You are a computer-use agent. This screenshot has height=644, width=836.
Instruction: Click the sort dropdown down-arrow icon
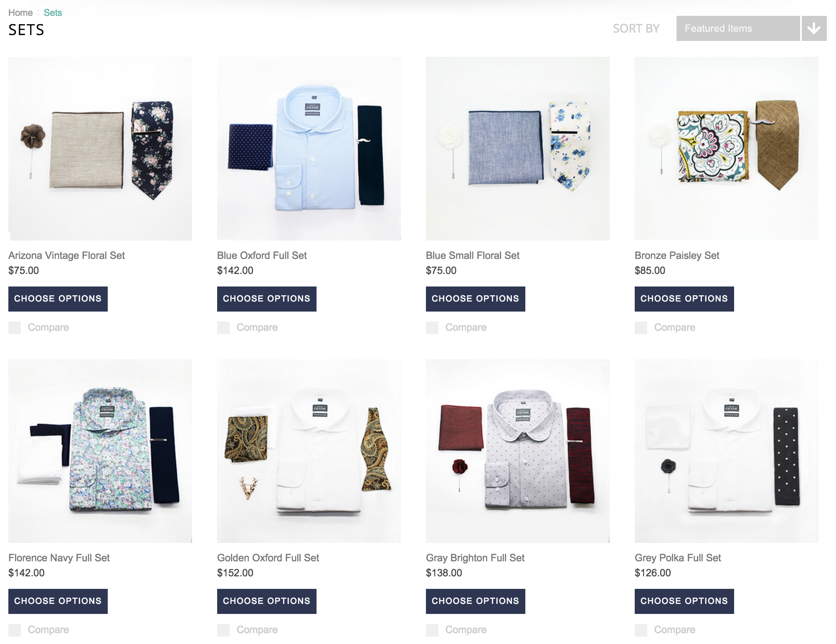point(814,28)
